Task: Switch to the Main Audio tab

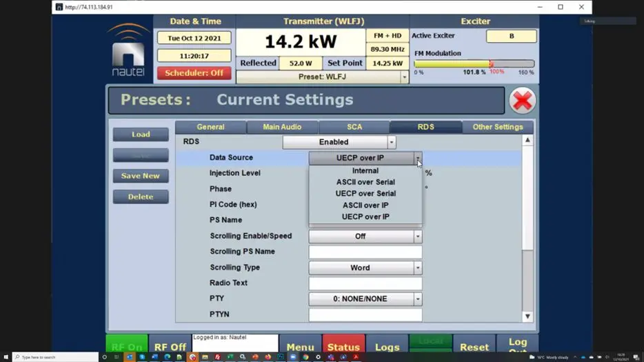Action: [282, 127]
